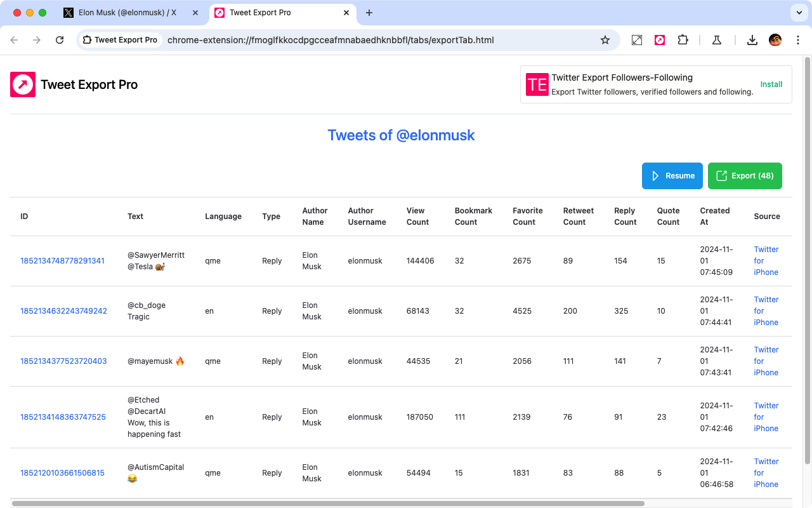The width and height of the screenshot is (812, 508).
Task: Click the 'Bookmark Count' column header
Action: pos(473,217)
